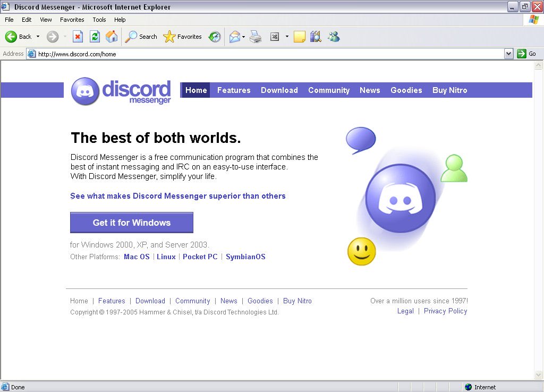Open the Edit menu
This screenshot has height=392, width=544.
[27, 20]
